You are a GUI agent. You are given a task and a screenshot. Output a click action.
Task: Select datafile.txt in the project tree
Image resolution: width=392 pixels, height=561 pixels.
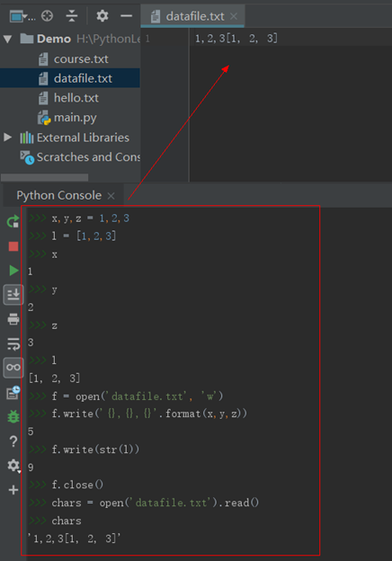(x=83, y=78)
